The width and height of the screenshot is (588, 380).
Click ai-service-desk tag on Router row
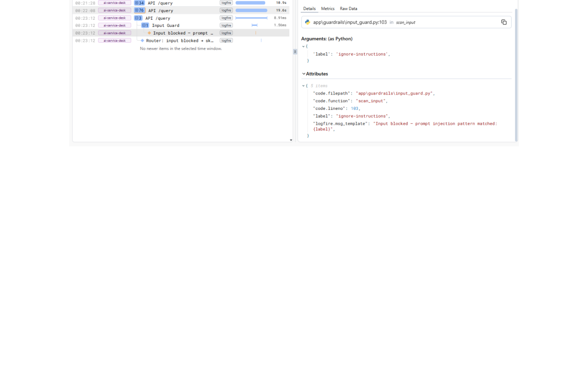click(x=114, y=41)
